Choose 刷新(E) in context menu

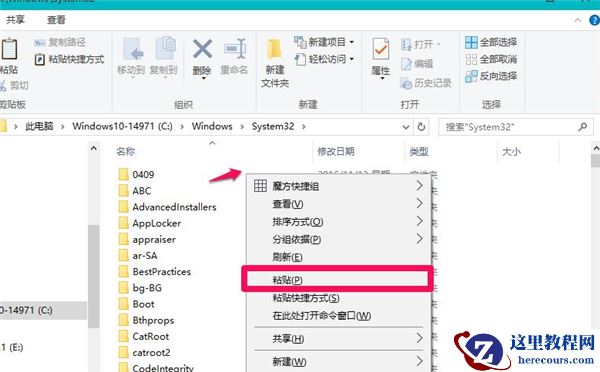(338, 257)
